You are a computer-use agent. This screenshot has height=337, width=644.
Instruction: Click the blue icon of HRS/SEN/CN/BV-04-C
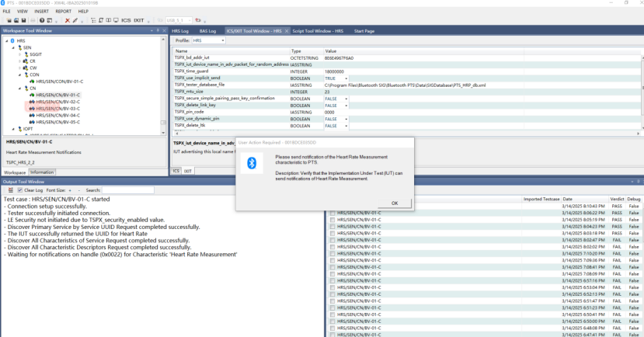tap(32, 116)
